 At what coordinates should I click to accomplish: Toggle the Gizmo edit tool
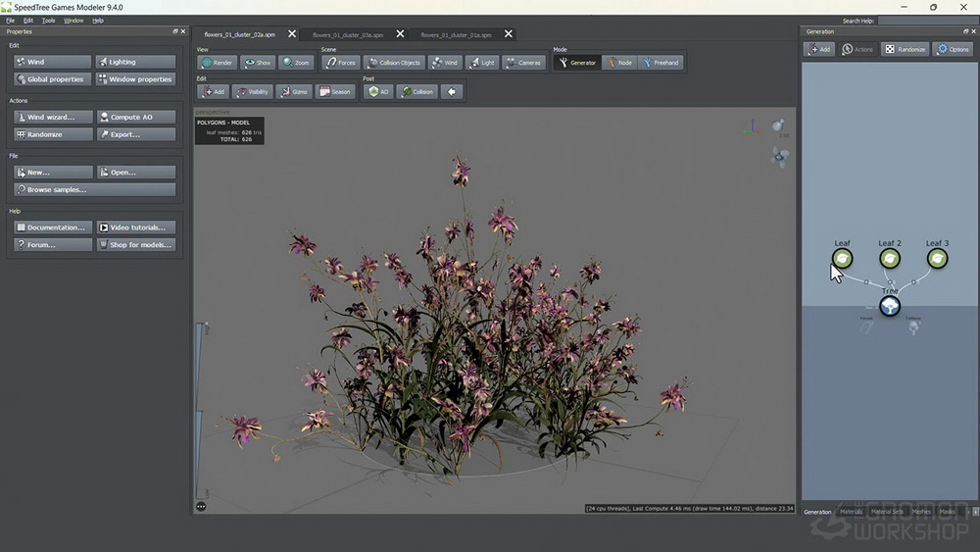(294, 92)
